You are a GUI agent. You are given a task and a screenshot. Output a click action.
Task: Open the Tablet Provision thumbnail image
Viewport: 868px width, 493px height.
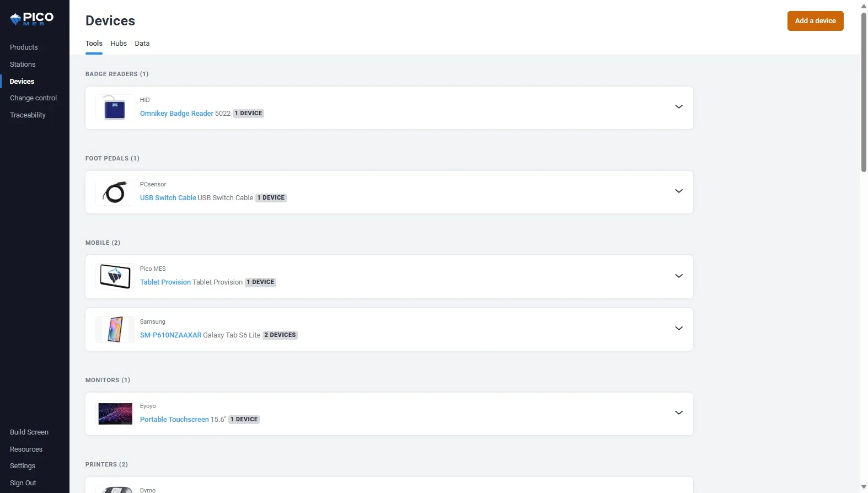[x=115, y=276]
